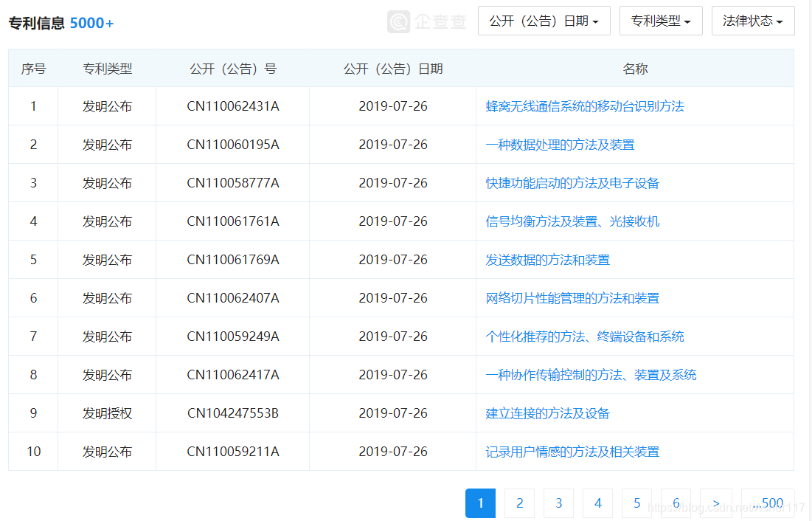Click 发明授权 type in row 9

coord(107,413)
